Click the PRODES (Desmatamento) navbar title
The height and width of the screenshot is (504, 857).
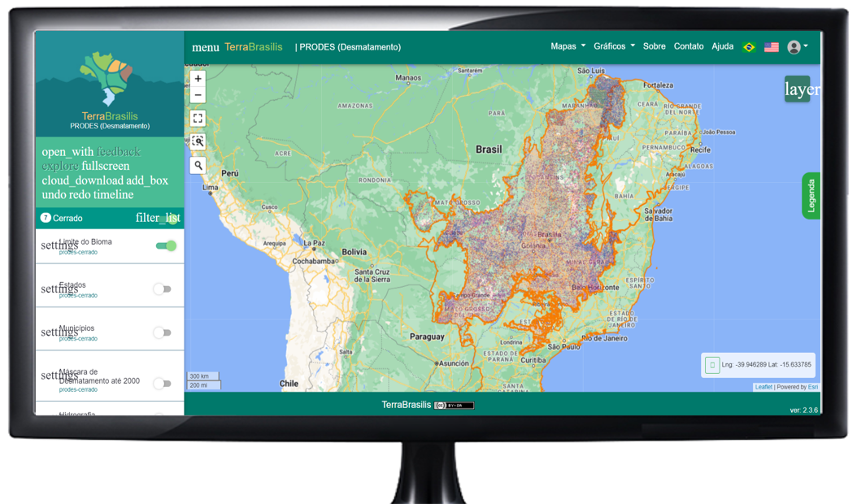tap(348, 48)
